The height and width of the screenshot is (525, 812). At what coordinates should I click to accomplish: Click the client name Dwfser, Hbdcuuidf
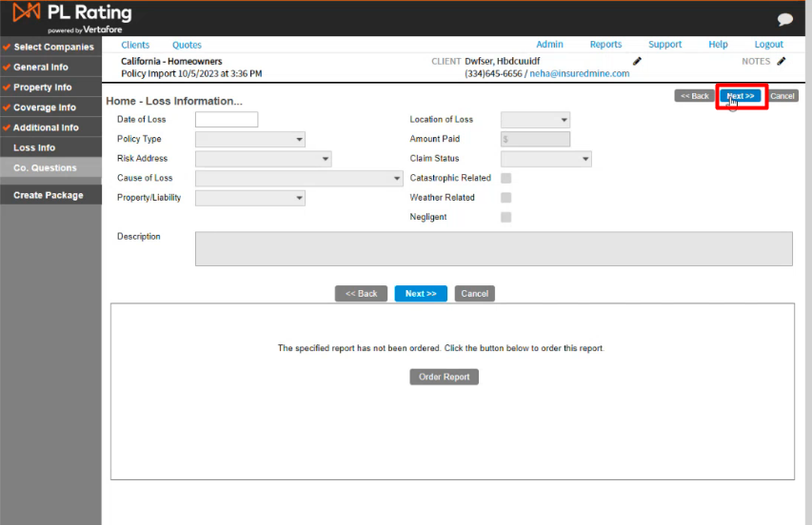coord(503,61)
